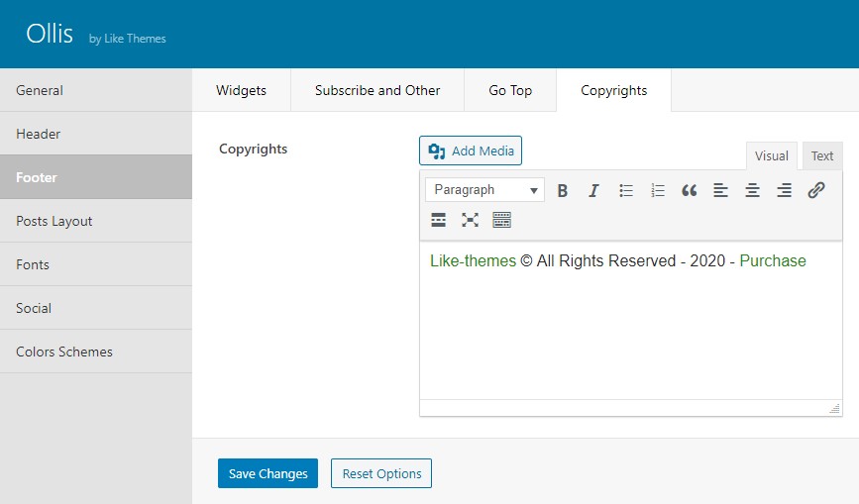Toggle italic formatting icon
Viewport: 859px width, 504px height.
[x=593, y=190]
